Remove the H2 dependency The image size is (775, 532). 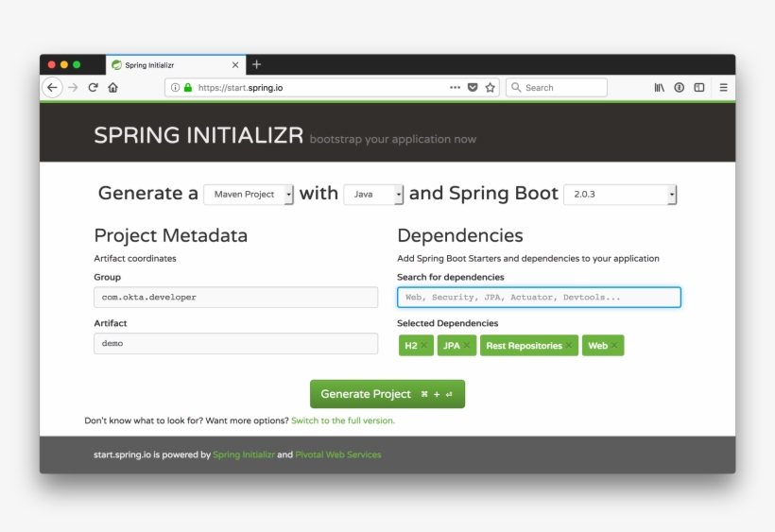point(423,345)
